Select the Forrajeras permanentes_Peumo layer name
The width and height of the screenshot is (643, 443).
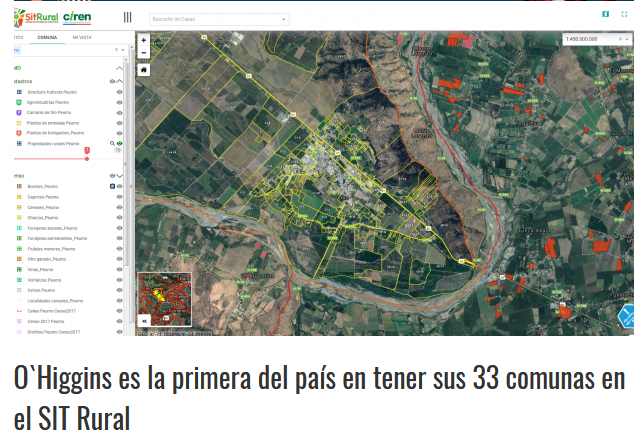(57, 238)
